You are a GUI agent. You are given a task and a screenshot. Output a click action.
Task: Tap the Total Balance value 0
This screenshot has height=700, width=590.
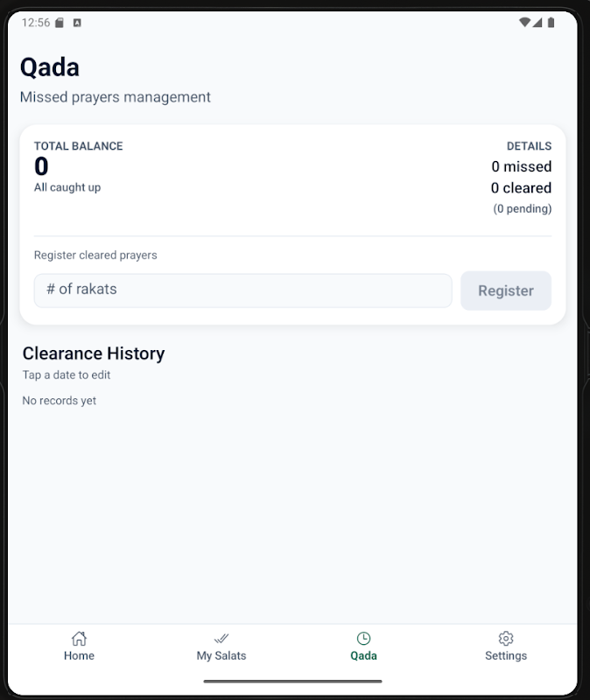(41, 166)
